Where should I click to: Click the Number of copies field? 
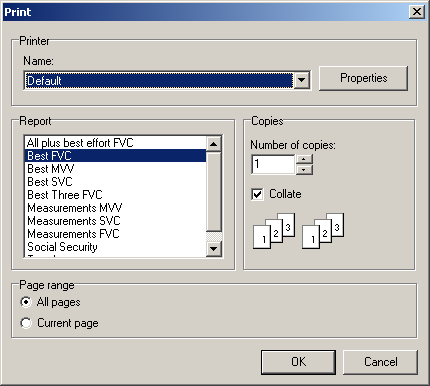(273, 164)
